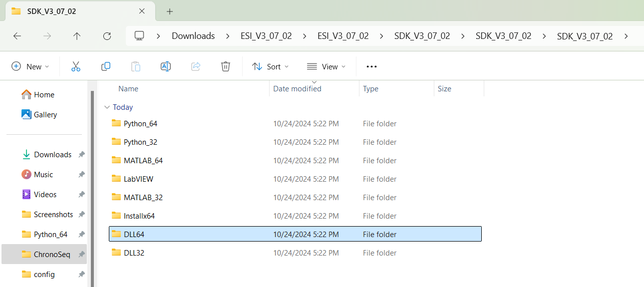Click the Delete trash can icon
The width and height of the screenshot is (644, 287).
226,66
